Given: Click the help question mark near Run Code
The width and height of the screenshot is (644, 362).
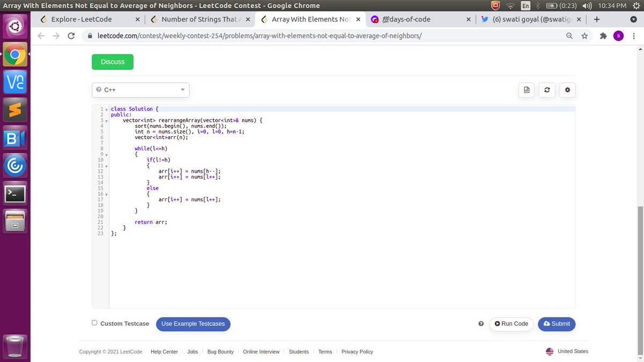Looking at the screenshot, I should pos(481,324).
